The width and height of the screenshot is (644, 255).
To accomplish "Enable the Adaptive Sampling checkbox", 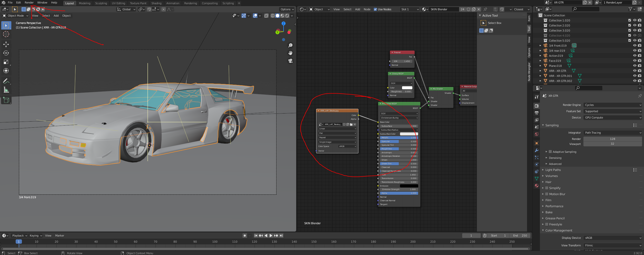I will 550,152.
